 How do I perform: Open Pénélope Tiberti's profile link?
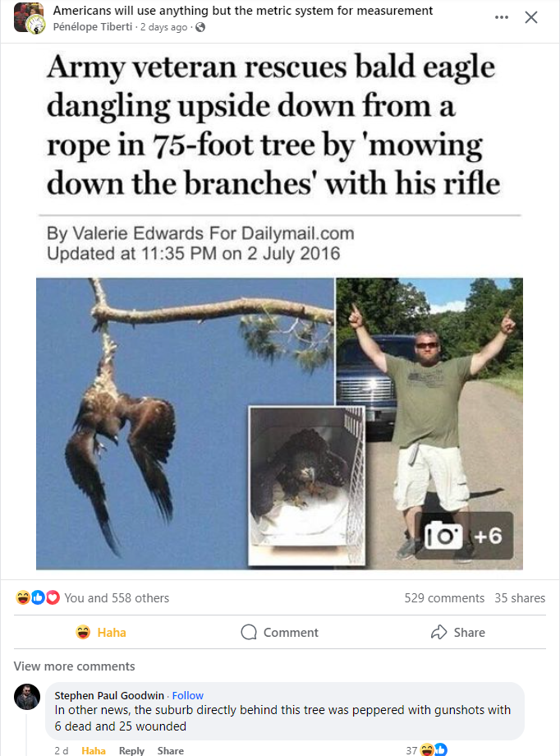point(93,27)
